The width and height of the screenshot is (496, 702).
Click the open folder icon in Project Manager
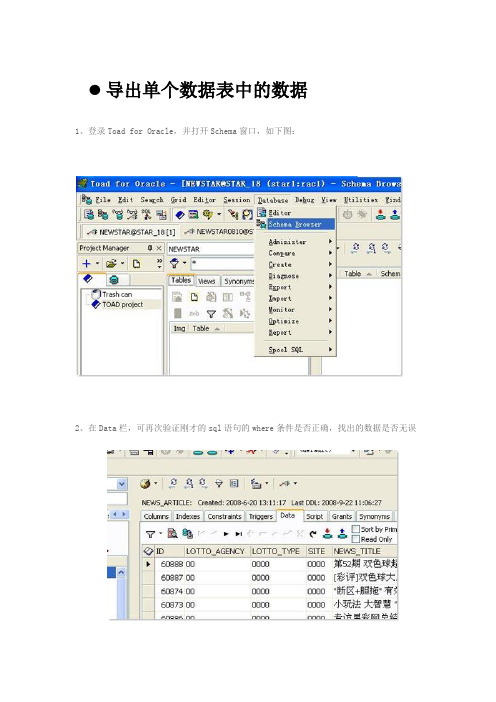tap(111, 264)
